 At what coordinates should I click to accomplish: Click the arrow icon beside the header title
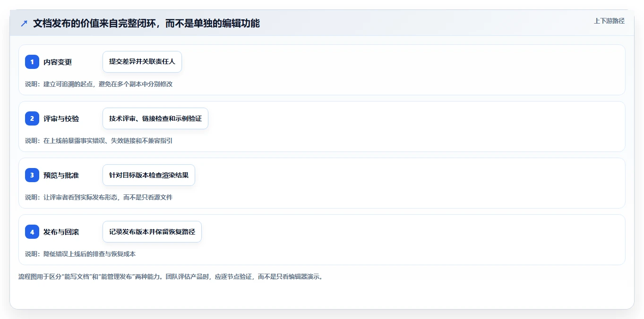point(24,23)
